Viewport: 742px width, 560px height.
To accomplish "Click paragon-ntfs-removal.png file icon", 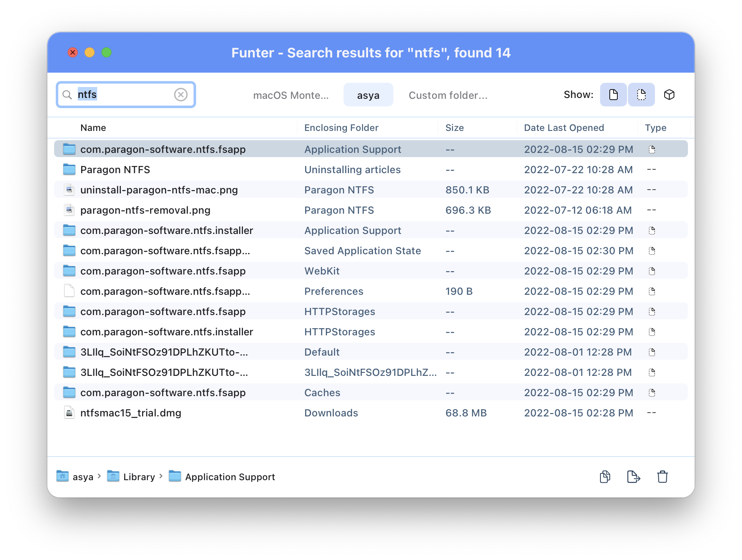I will pos(69,210).
